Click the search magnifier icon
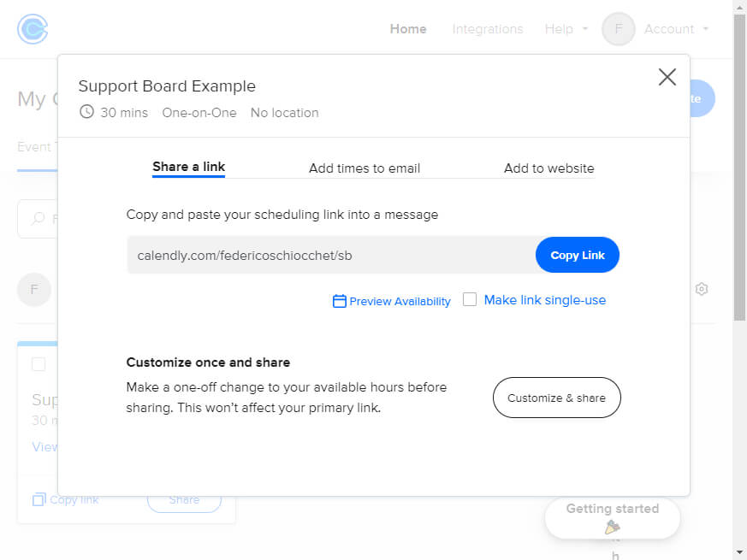747x560 pixels. click(38, 219)
